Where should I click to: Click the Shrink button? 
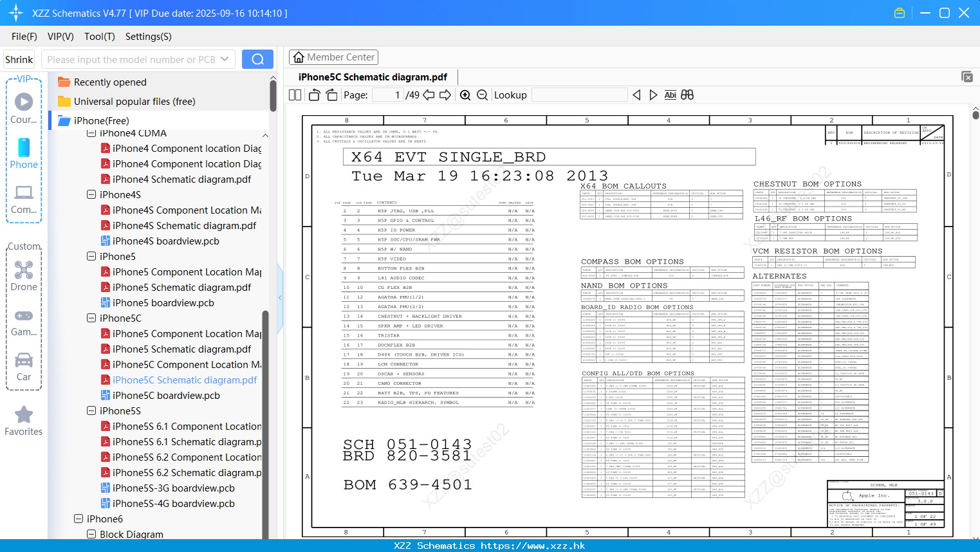(x=19, y=59)
